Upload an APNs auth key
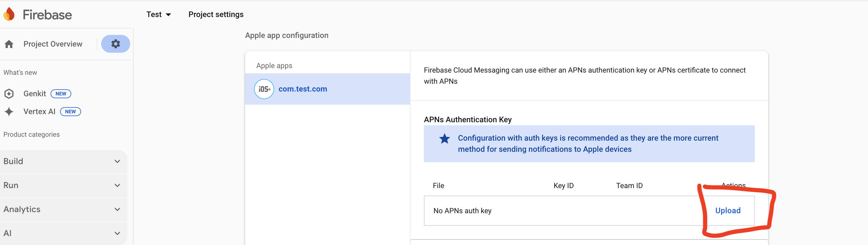This screenshot has width=868, height=245. 727,210
